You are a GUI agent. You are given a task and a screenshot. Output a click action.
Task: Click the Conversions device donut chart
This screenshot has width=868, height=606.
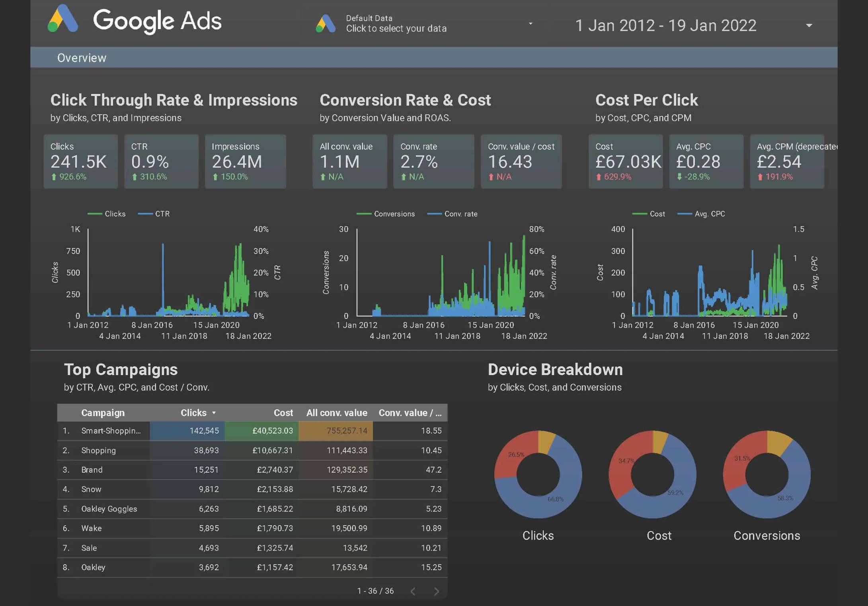[767, 474]
